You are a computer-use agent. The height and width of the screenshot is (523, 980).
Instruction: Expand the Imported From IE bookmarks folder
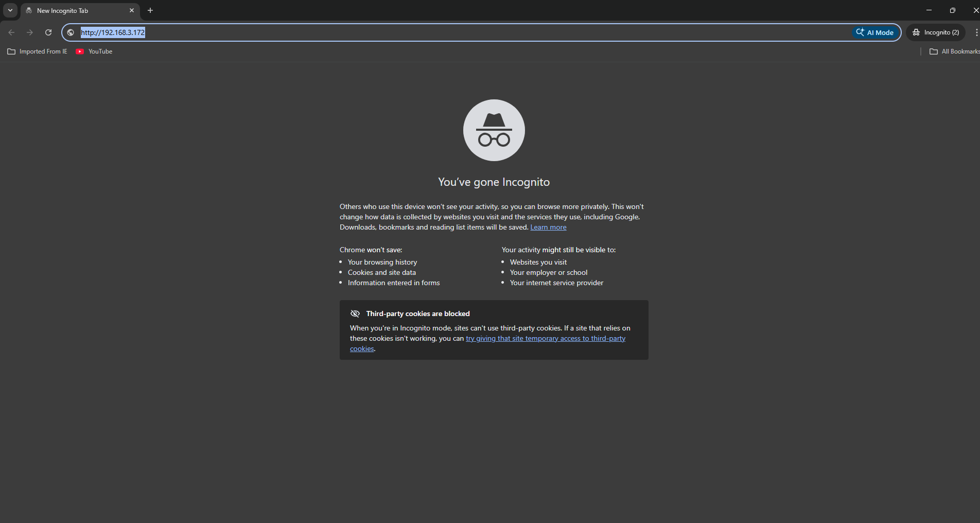point(37,51)
